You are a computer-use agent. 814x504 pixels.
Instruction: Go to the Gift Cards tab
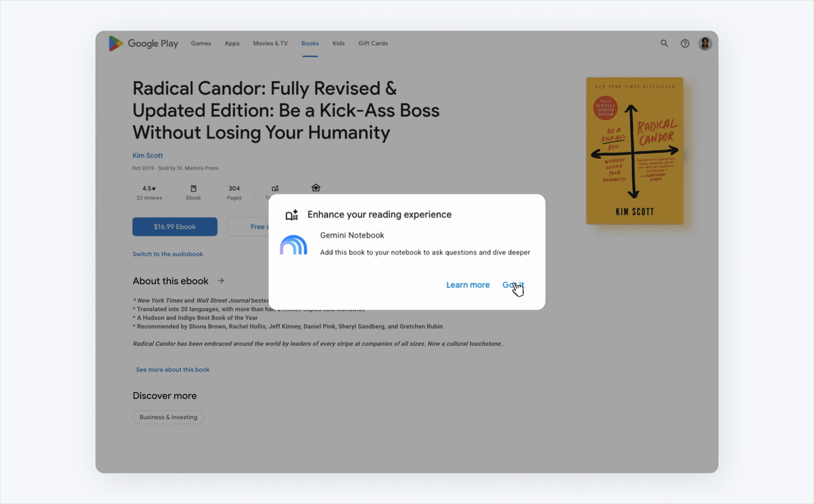point(373,43)
